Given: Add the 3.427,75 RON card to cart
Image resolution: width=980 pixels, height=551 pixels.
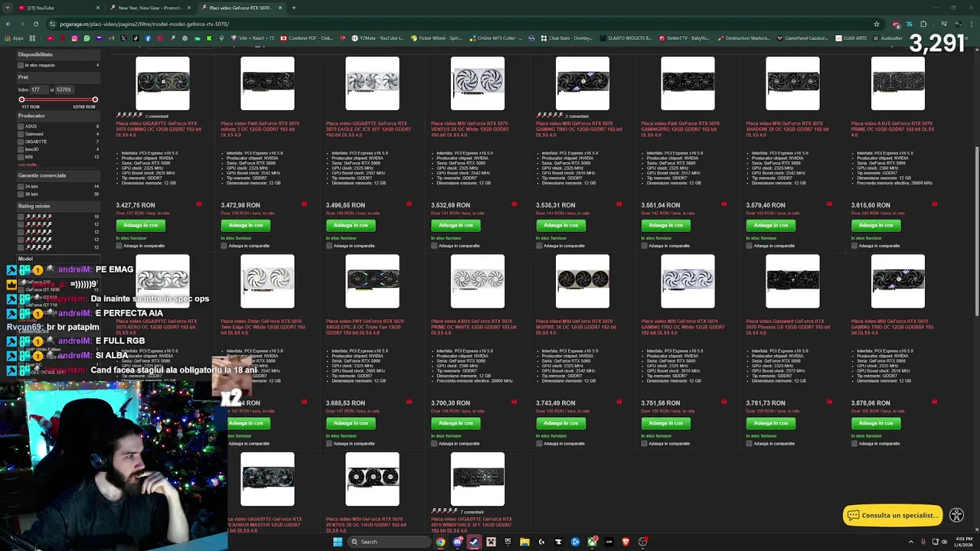Looking at the screenshot, I should tap(141, 225).
